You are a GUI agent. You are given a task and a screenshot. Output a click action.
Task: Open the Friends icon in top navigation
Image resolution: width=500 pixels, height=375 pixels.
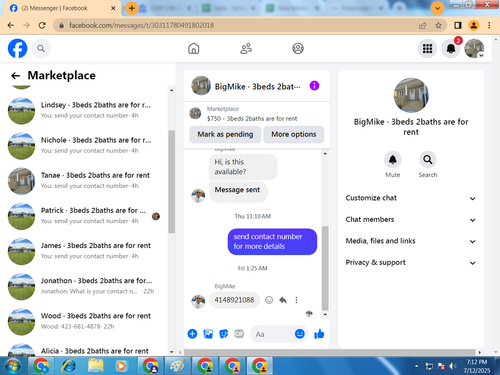coord(246,49)
